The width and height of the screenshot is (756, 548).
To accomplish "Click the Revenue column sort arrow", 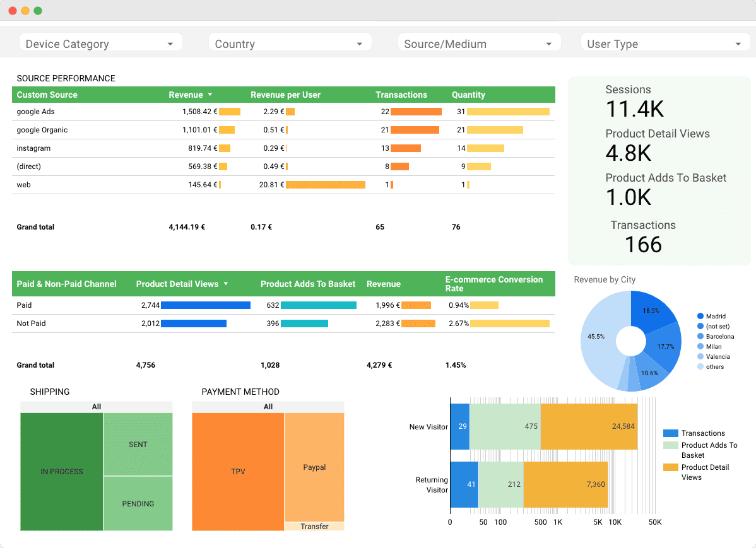I will (210, 95).
